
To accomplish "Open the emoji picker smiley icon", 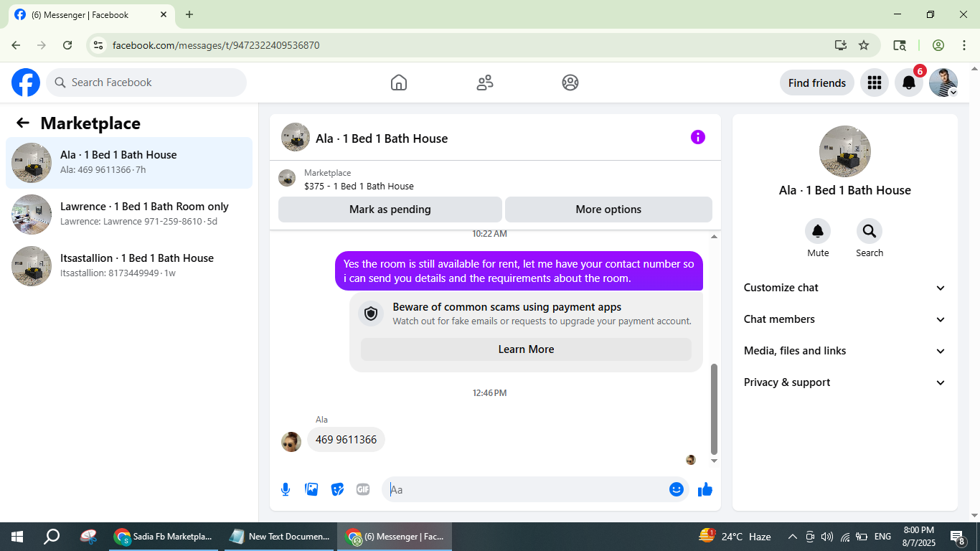I will (x=677, y=489).
